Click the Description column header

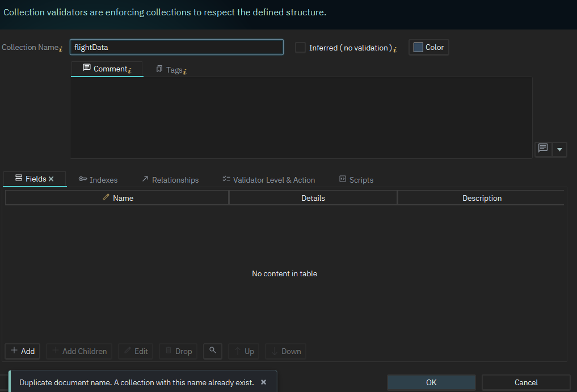point(482,198)
